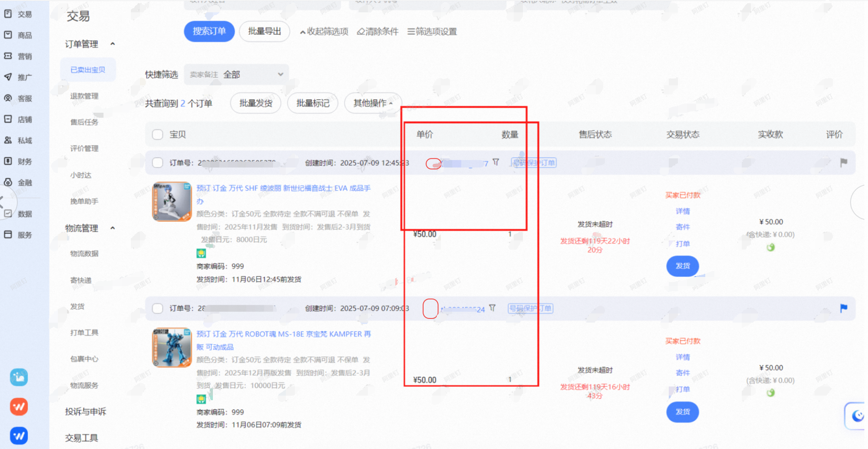Click 寄件 for the KAMPFER order
The width and height of the screenshot is (868, 449).
(x=682, y=373)
